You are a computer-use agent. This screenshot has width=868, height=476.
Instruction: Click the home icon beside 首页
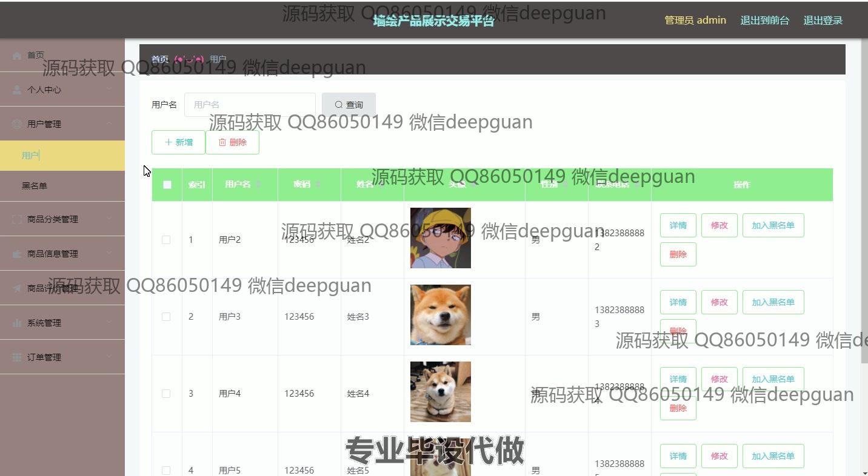(17, 55)
